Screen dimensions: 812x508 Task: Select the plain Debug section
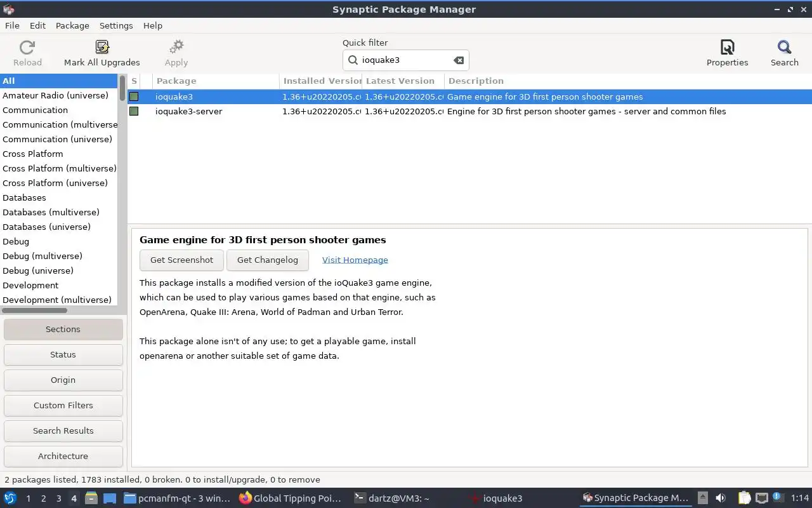click(59, 241)
